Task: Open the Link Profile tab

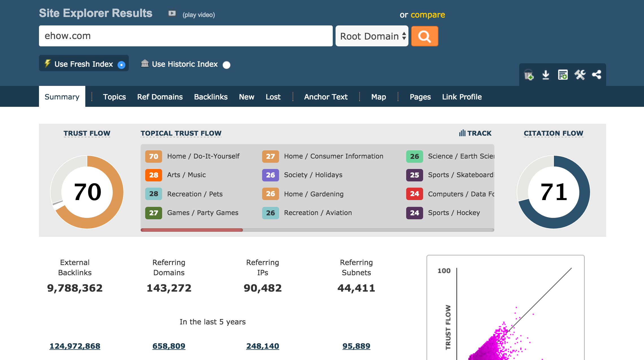Action: click(x=462, y=97)
